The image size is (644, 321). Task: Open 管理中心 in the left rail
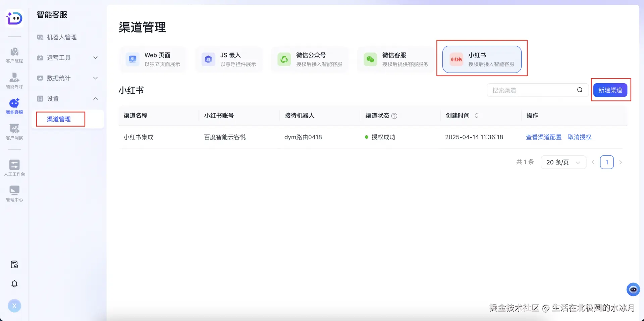coord(14,194)
